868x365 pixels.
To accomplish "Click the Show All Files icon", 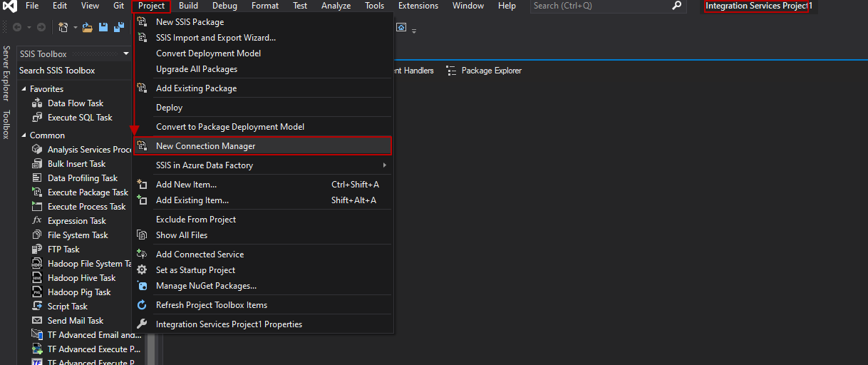I will [141, 235].
